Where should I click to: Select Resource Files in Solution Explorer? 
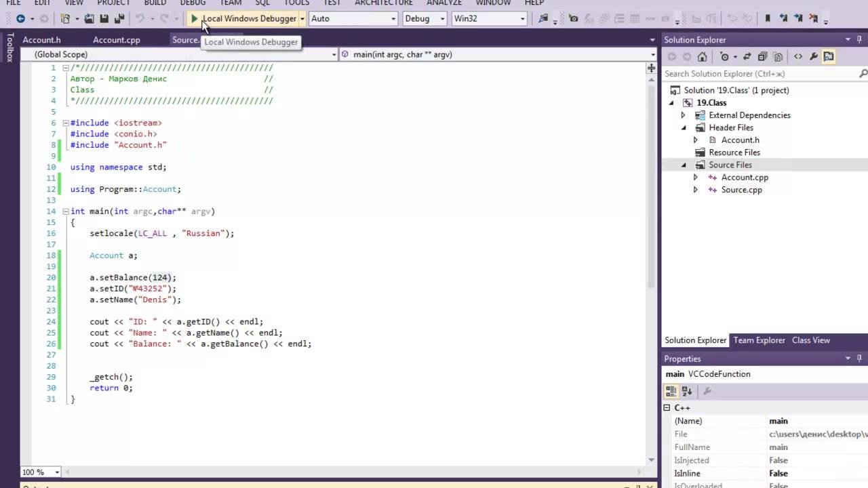coord(734,152)
